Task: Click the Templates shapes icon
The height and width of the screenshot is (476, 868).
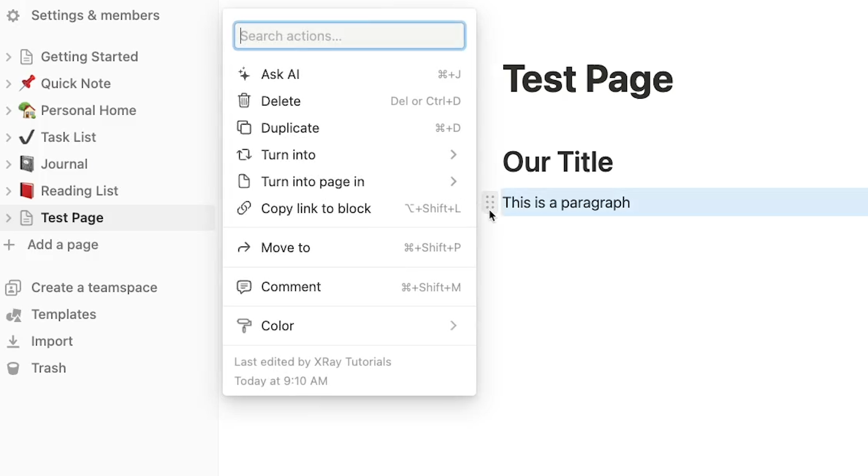Action: point(13,315)
